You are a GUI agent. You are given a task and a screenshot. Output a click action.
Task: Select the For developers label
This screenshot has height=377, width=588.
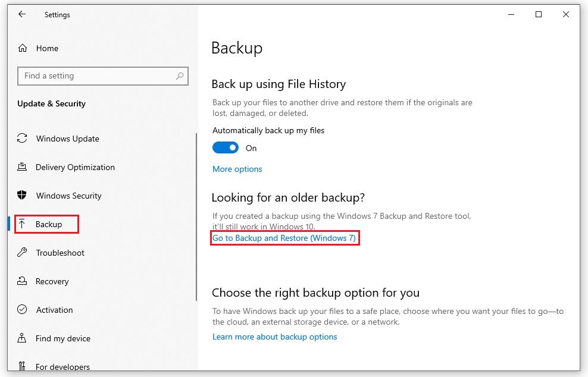(62, 367)
